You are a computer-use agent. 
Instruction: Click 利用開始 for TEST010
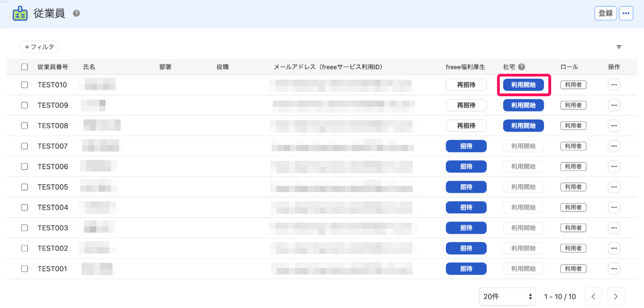pos(523,85)
